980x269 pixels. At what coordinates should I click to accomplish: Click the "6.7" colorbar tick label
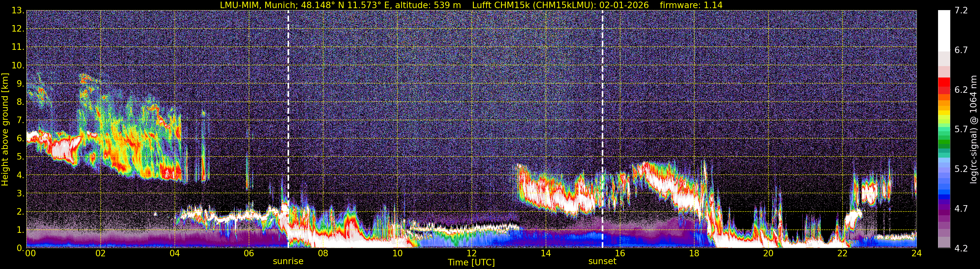[x=961, y=50]
